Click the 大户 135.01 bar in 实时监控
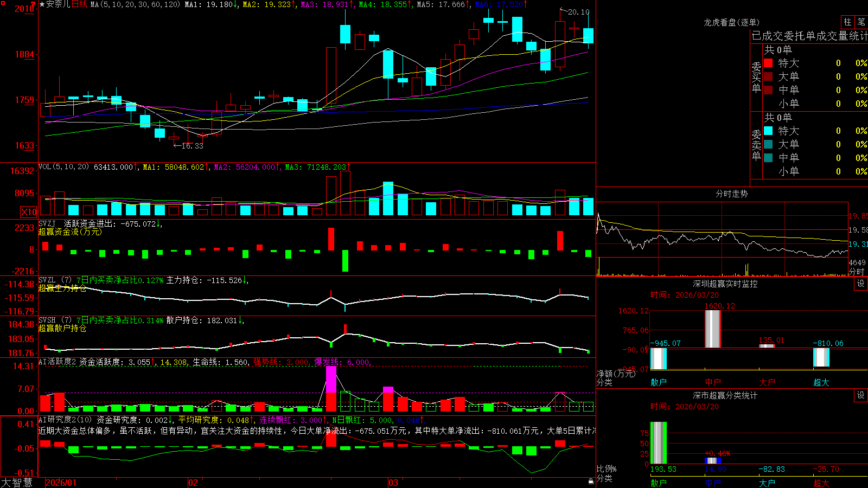The width and height of the screenshot is (868, 488). pyautogui.click(x=767, y=346)
